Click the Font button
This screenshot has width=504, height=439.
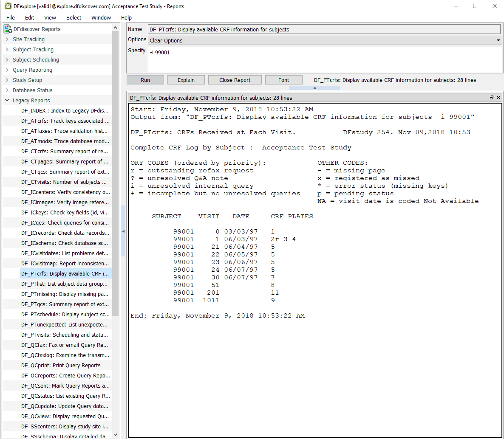(x=283, y=80)
